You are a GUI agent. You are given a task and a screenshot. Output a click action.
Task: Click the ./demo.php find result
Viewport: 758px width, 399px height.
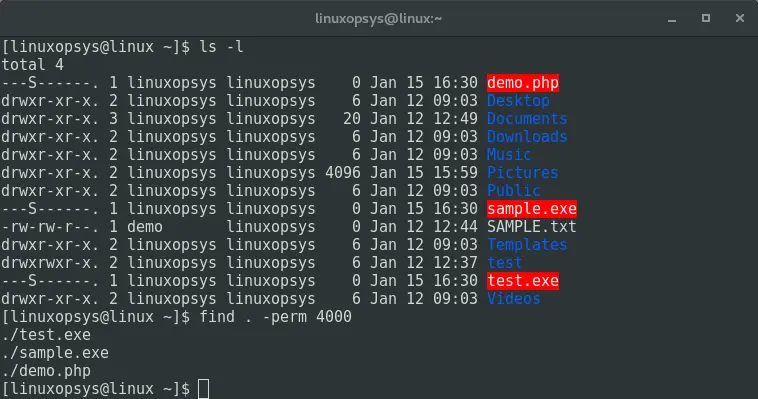point(46,371)
